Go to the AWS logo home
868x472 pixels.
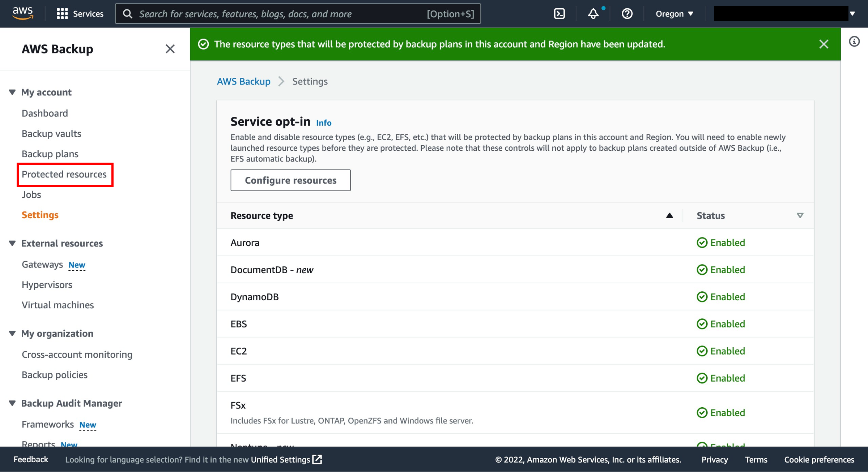tap(23, 13)
